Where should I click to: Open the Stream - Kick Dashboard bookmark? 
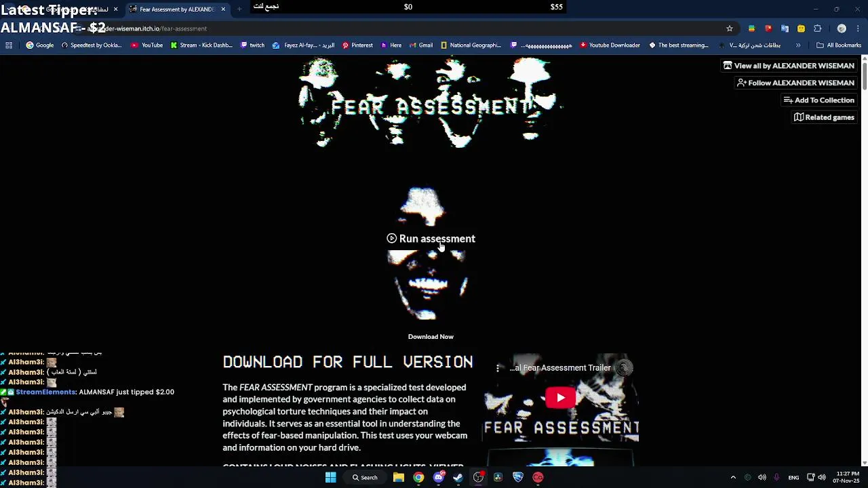(x=201, y=45)
